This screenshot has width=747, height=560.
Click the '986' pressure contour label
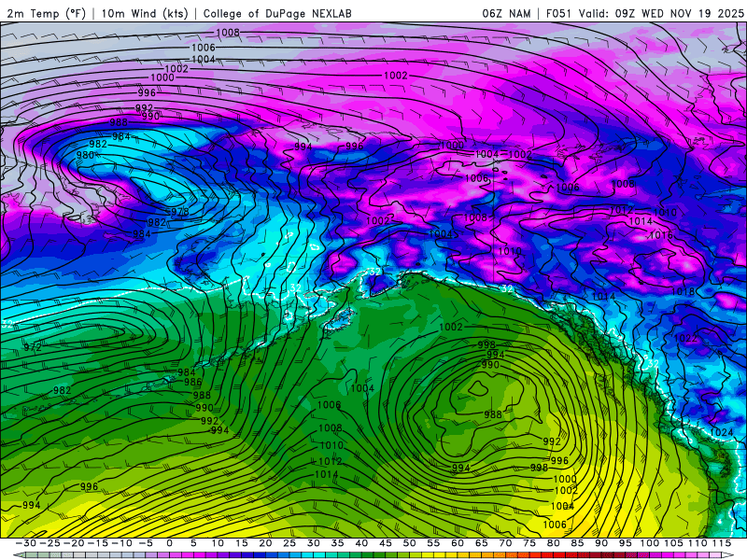193,382
